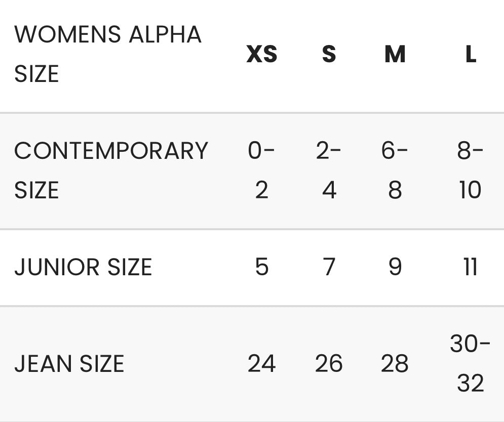Select jean size 30-32 cell

tap(470, 364)
